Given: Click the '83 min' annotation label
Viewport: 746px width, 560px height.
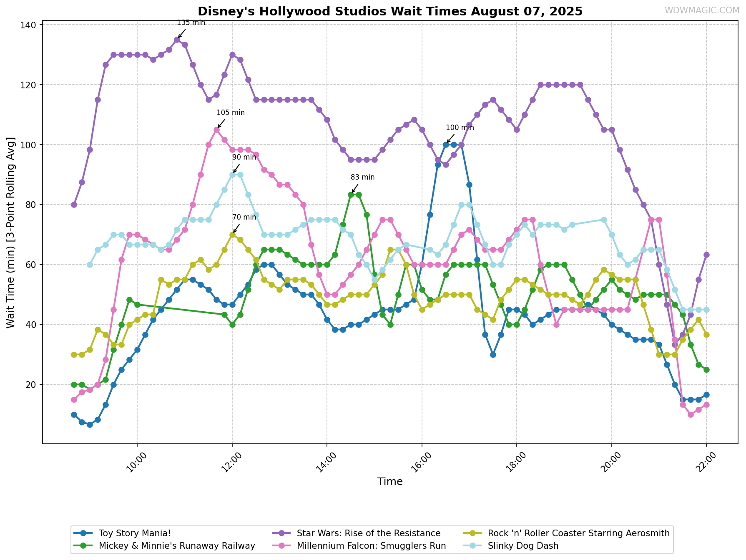Looking at the screenshot, I should (x=363, y=177).
